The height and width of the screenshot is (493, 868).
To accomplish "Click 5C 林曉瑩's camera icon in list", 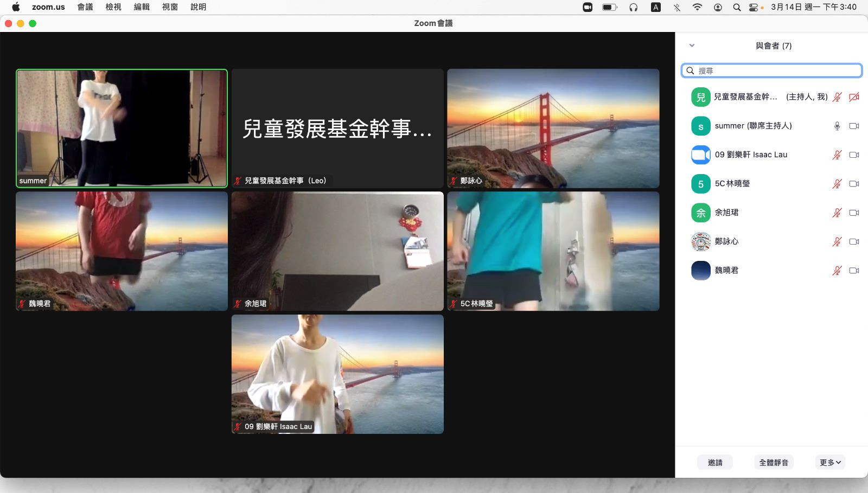I will click(854, 184).
